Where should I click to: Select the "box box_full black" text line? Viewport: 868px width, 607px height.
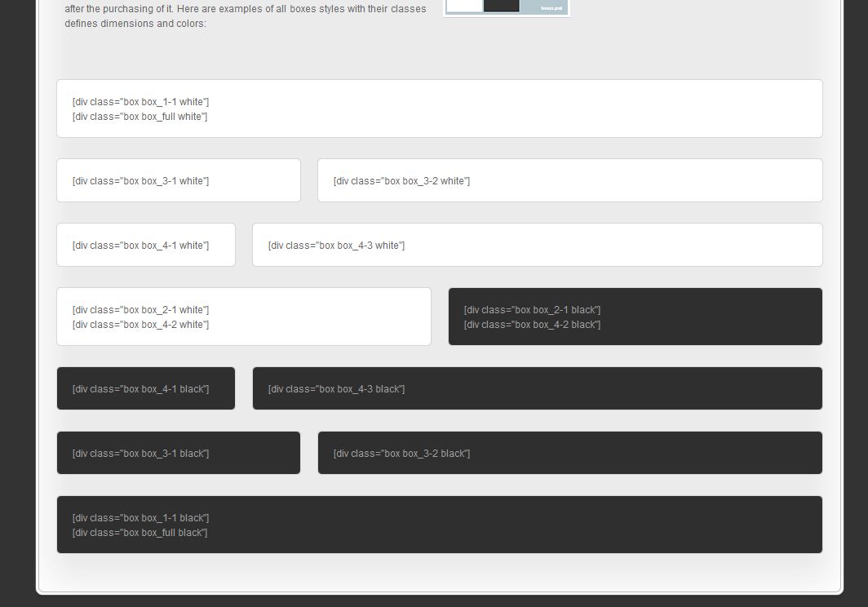click(139, 533)
